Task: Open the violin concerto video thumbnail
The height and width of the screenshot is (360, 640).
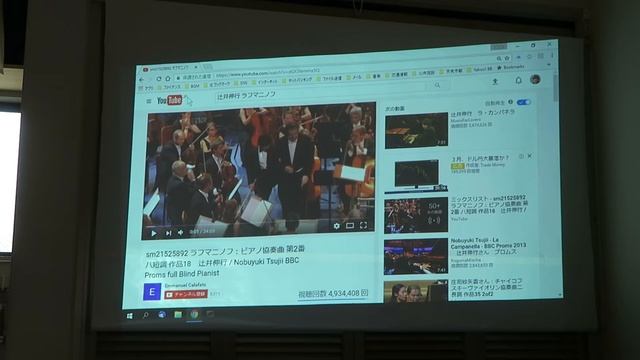Action: click(x=416, y=291)
